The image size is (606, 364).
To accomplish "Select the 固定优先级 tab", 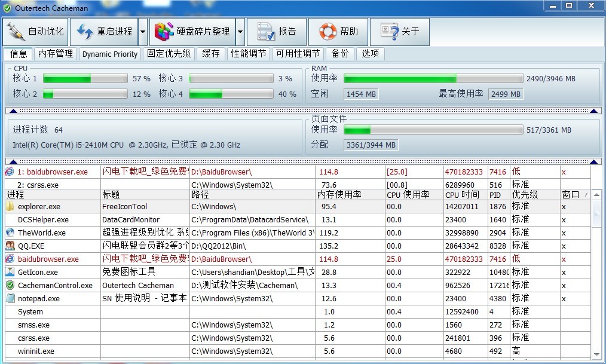I will [x=169, y=54].
